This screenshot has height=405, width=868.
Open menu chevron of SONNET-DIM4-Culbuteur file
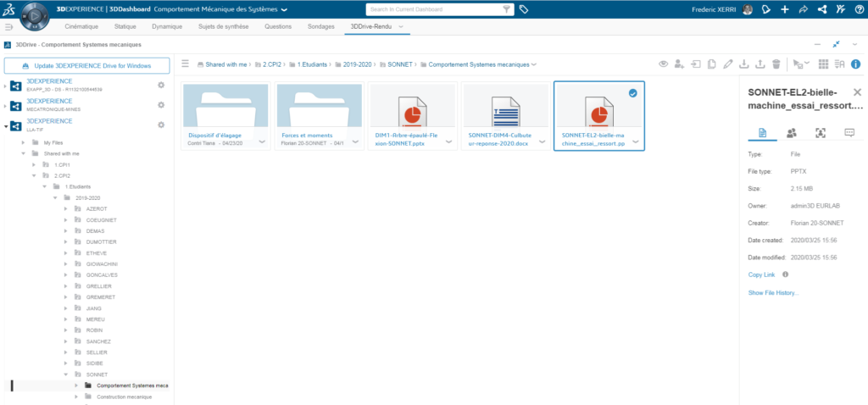tap(542, 141)
